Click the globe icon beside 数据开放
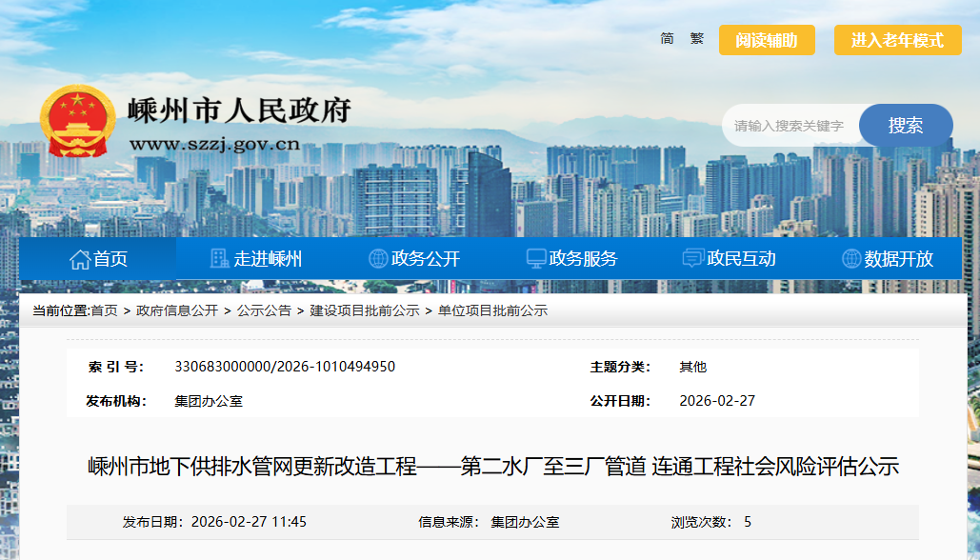Viewport: 980px width, 560px height. coord(851,259)
